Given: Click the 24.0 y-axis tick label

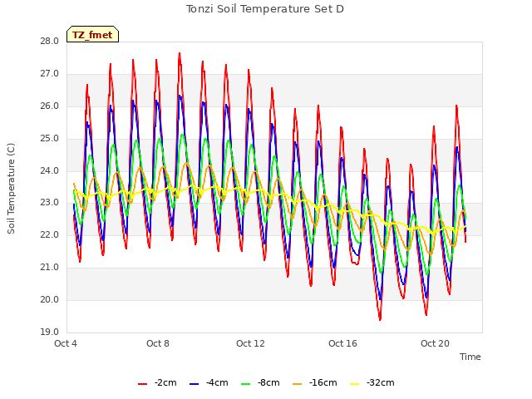Looking at the screenshot, I should (50, 170).
